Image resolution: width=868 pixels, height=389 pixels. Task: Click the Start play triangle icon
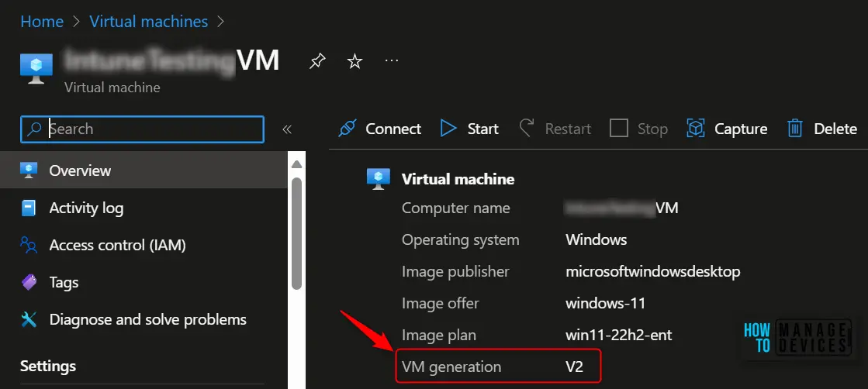(448, 129)
